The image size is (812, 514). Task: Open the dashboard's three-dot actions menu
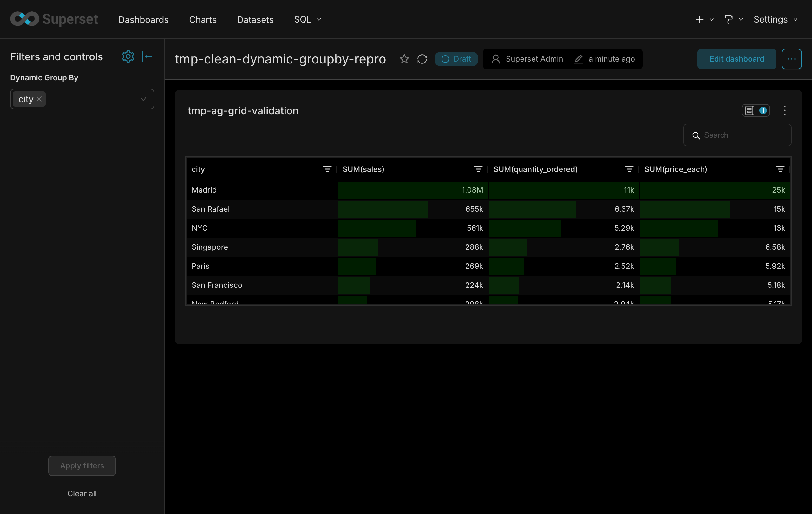point(791,59)
